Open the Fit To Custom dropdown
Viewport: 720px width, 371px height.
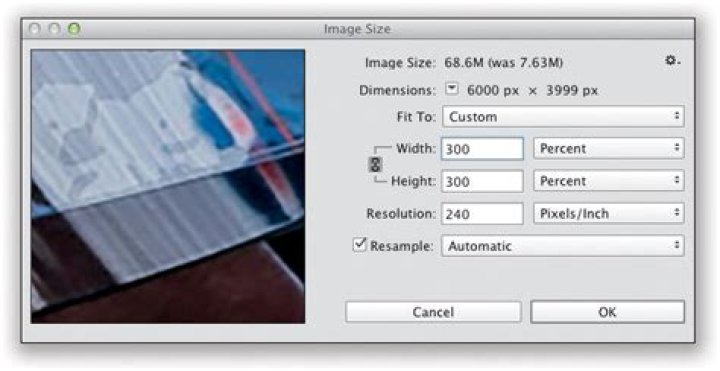tap(563, 117)
